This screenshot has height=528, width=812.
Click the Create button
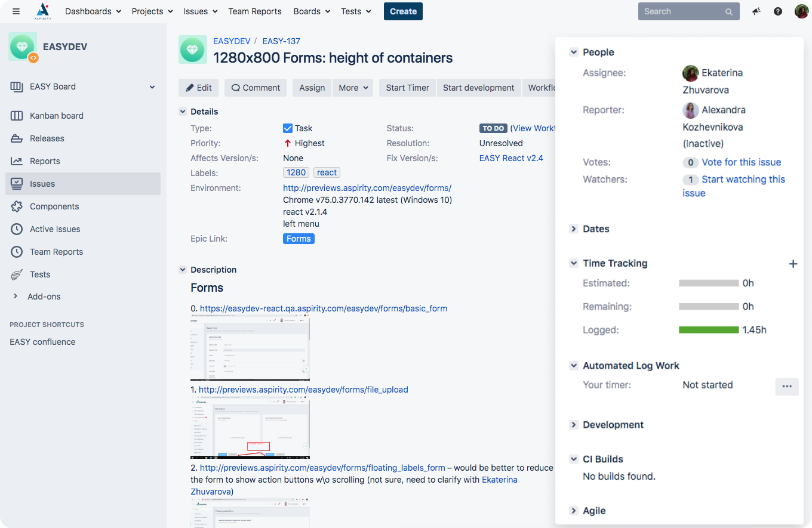(x=403, y=11)
